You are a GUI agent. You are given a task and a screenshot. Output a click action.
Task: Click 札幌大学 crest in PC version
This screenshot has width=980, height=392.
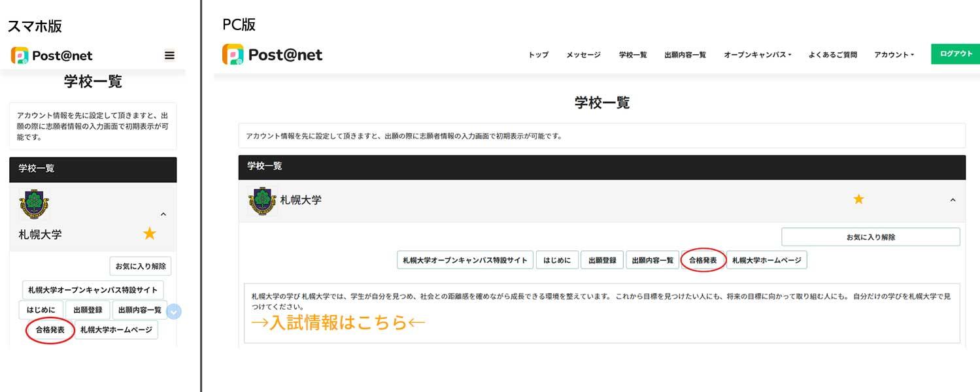(262, 201)
